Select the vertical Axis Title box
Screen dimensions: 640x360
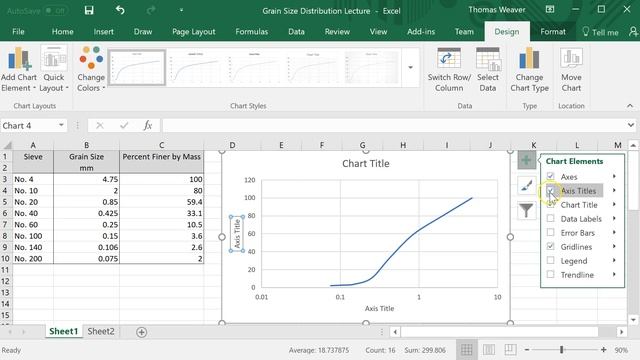point(237,233)
